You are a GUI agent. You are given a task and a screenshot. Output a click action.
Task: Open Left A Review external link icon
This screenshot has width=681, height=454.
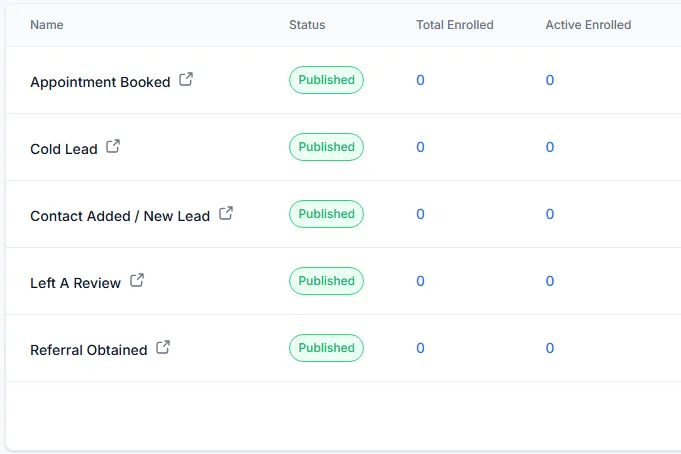point(137,280)
